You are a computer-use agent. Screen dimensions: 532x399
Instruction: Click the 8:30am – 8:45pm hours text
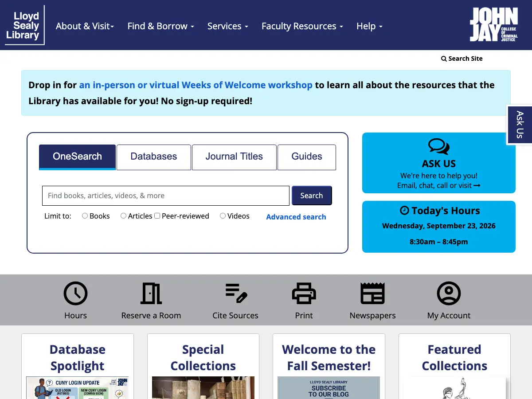439,242
